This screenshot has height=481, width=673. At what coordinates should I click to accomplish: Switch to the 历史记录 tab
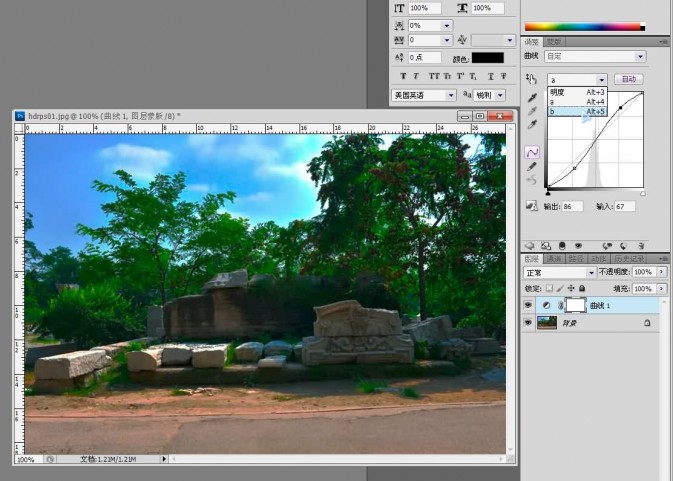pyautogui.click(x=629, y=259)
